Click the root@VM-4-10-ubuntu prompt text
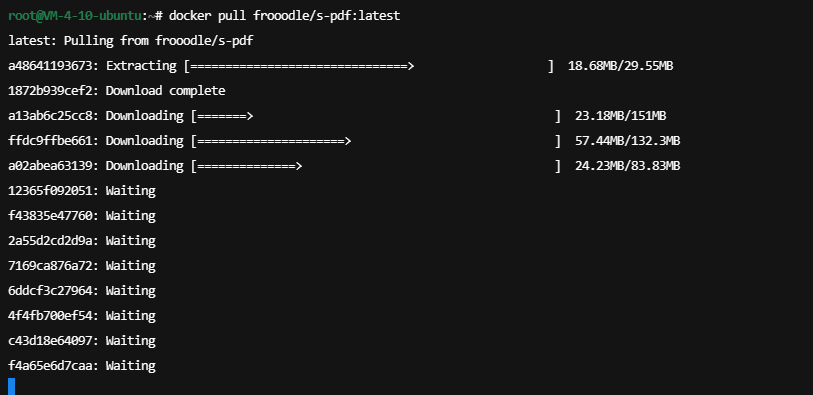 tap(75, 16)
